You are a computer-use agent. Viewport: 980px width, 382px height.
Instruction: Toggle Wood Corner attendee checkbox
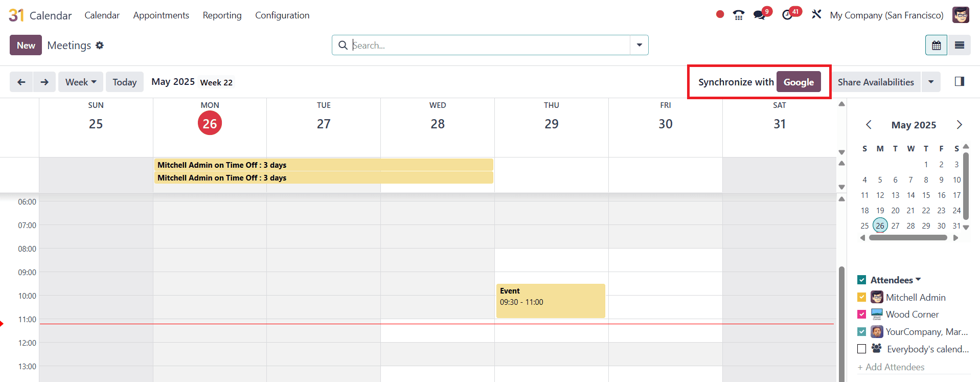(x=861, y=314)
